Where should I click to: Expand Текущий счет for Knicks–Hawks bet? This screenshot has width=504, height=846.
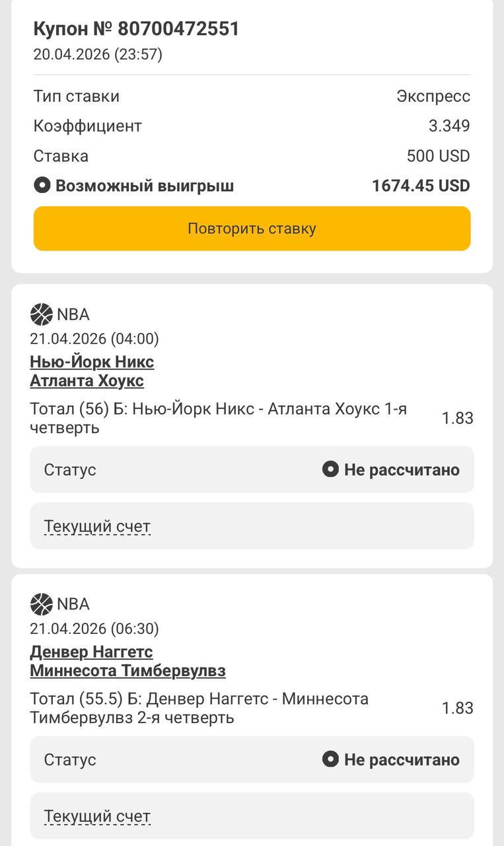pos(97,527)
